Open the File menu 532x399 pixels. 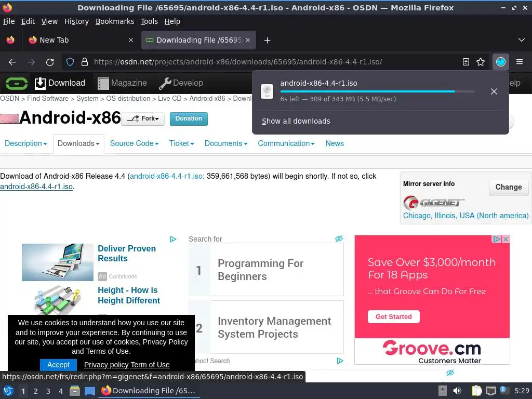coord(9,21)
